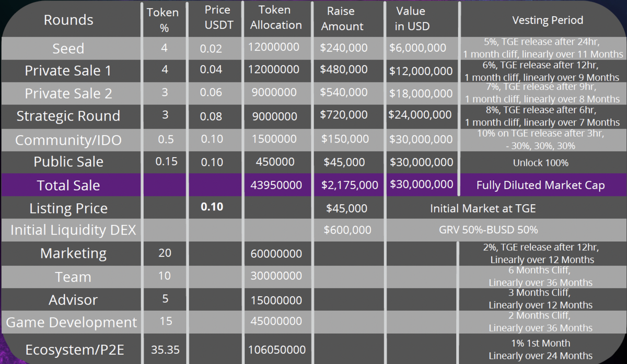Select the Game Development row label

[71, 322]
